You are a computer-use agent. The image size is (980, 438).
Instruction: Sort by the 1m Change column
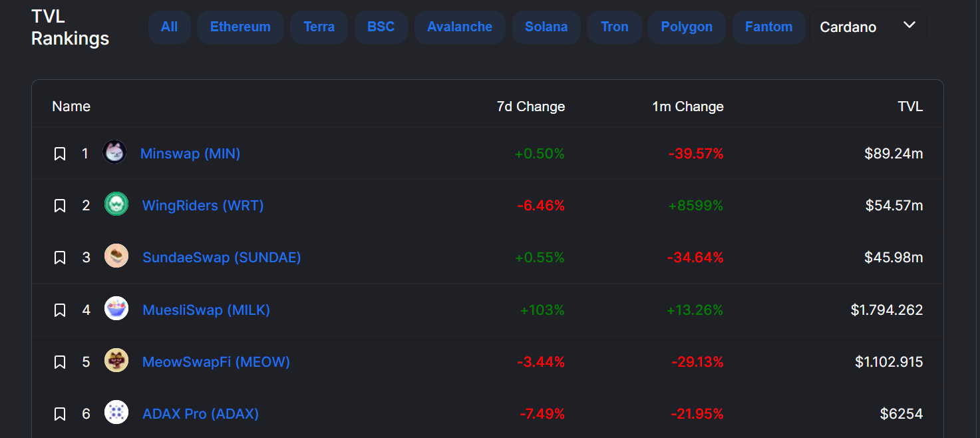click(688, 107)
